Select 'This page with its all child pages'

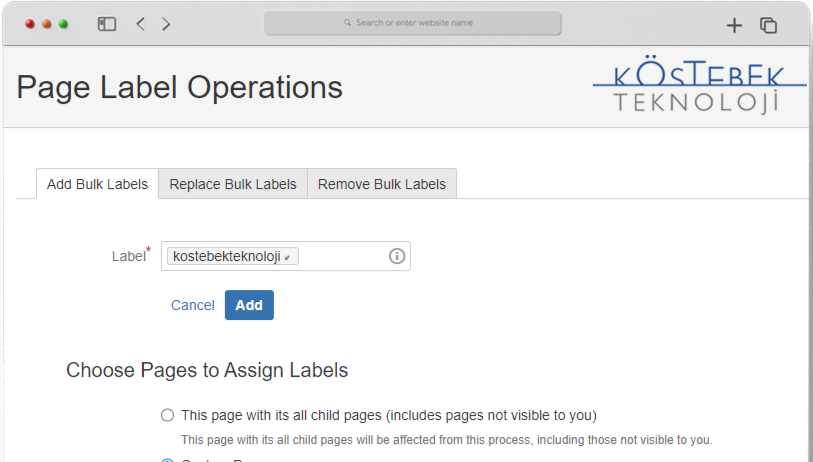[167, 415]
